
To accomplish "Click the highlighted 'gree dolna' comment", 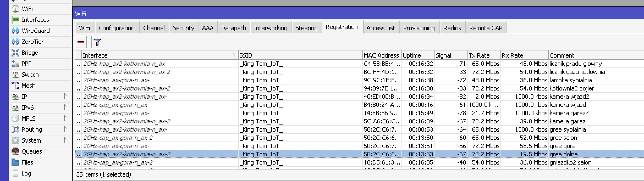I will tap(563, 154).
